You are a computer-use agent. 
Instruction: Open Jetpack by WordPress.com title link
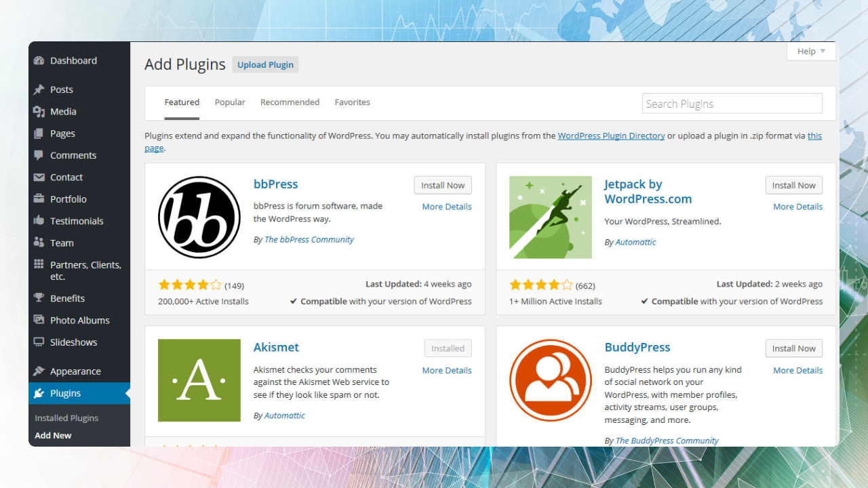(x=648, y=192)
